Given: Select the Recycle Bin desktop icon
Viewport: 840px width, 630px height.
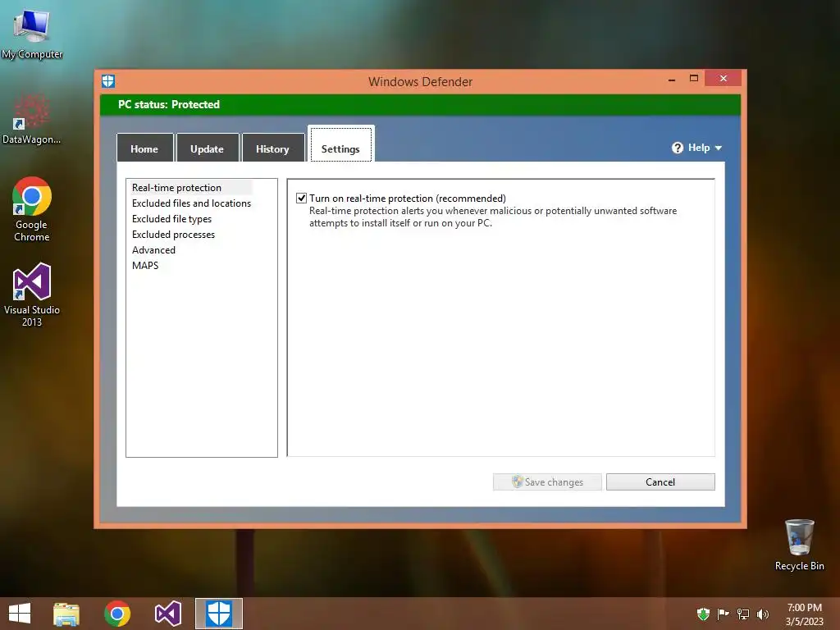Looking at the screenshot, I should pos(799,545).
